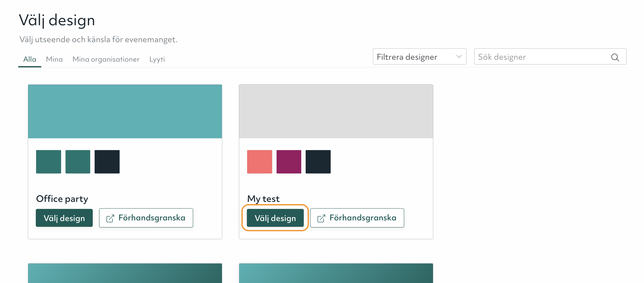The height and width of the screenshot is (283, 644).
Task: Click the gray preview area of My test
Action: pyautogui.click(x=336, y=111)
